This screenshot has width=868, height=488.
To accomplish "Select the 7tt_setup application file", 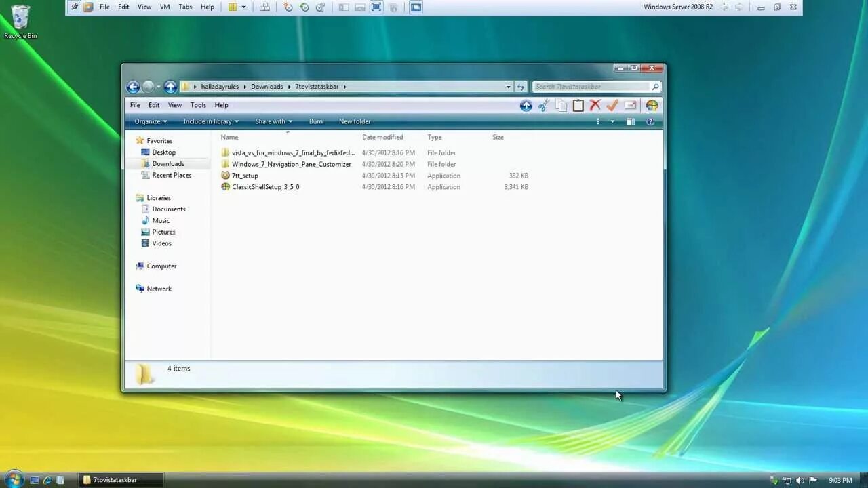I will 245,176.
